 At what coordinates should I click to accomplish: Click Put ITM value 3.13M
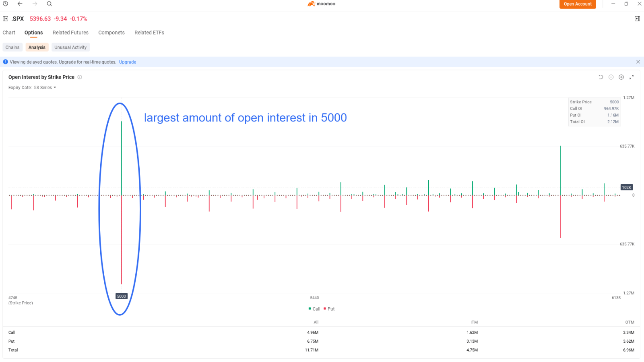coord(472,341)
